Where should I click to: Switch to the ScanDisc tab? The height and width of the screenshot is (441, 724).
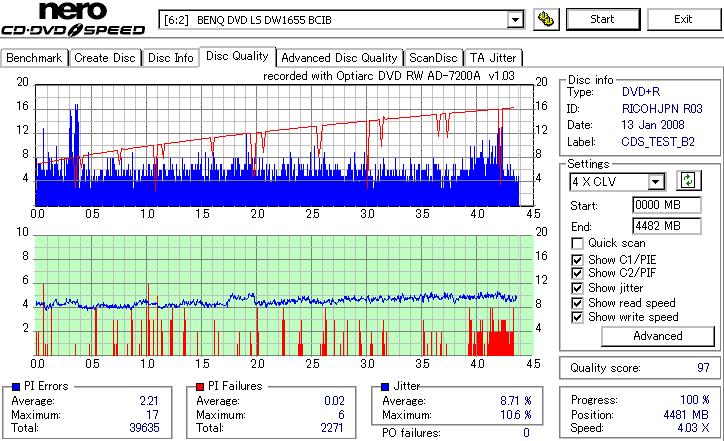click(x=433, y=58)
